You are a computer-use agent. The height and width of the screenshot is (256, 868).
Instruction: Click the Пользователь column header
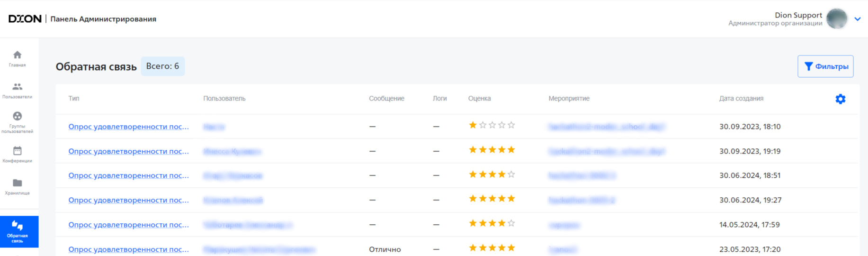[x=224, y=99]
